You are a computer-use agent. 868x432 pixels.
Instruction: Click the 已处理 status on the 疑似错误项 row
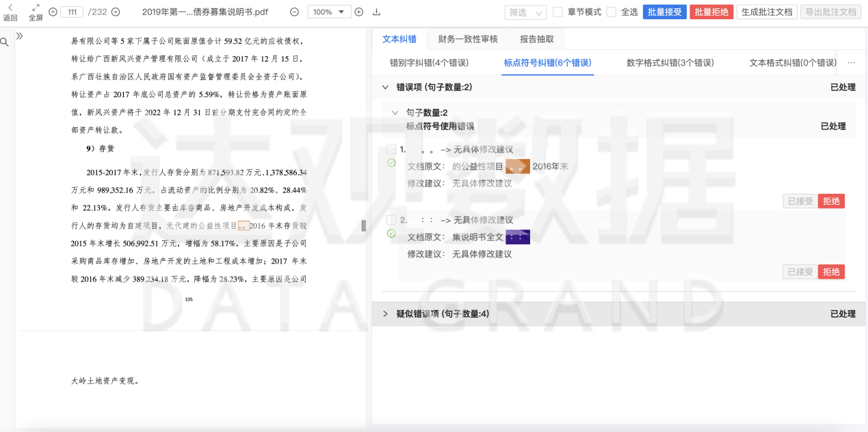click(x=843, y=314)
